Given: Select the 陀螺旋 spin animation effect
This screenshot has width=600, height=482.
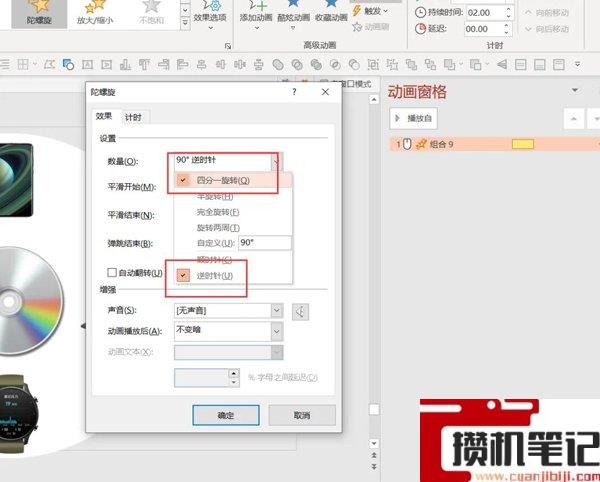Looking at the screenshot, I should (39, 14).
